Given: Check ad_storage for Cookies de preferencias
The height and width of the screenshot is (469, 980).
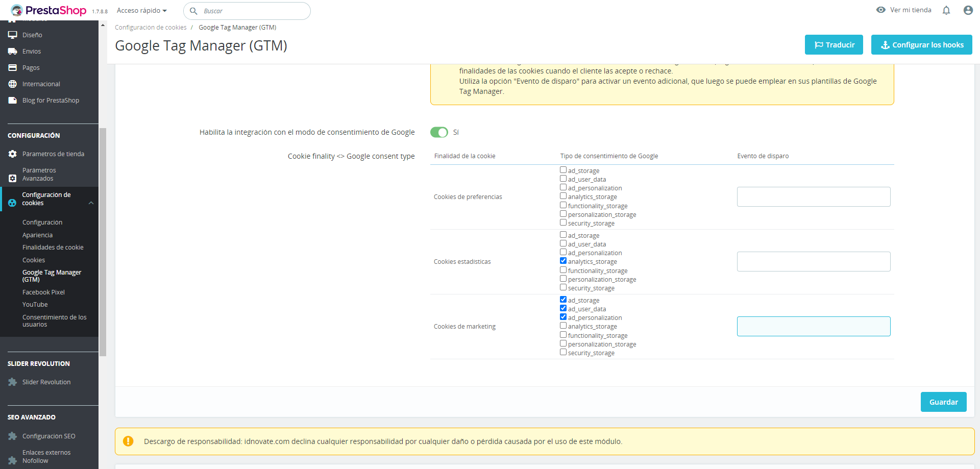Looking at the screenshot, I should tap(563, 170).
